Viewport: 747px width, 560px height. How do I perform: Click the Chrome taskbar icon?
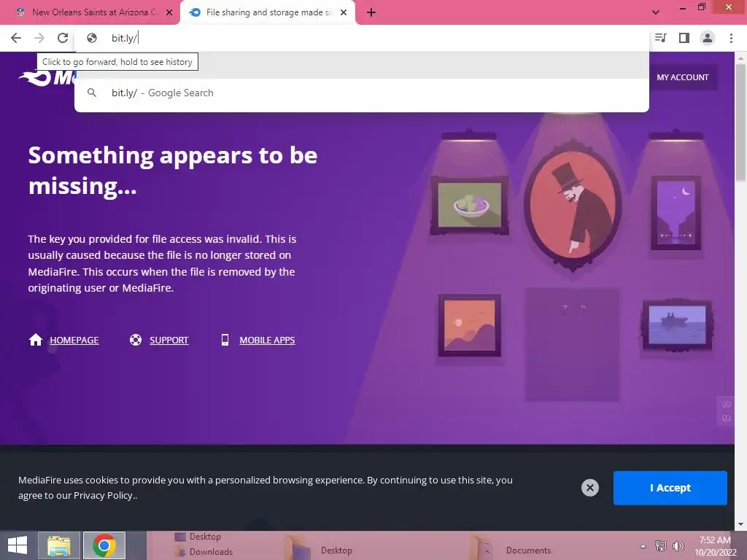(x=104, y=545)
